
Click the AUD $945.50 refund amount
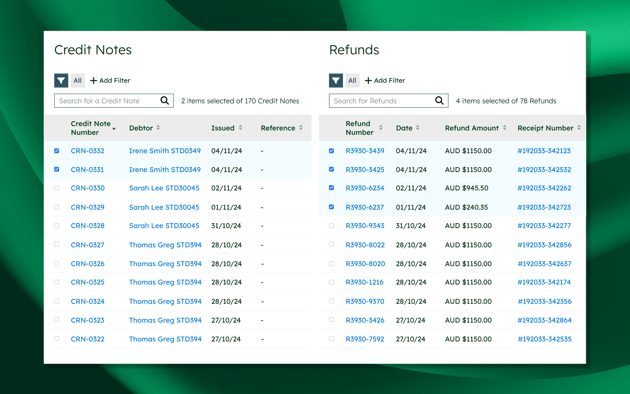466,188
